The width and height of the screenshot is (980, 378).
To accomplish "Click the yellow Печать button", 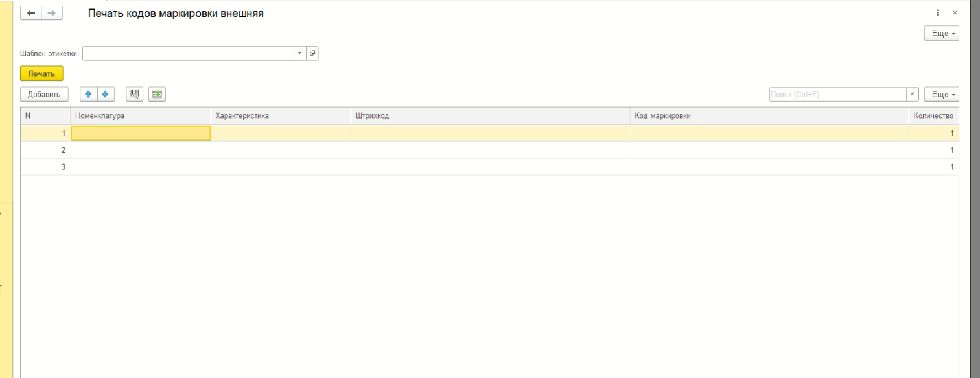I will (42, 74).
